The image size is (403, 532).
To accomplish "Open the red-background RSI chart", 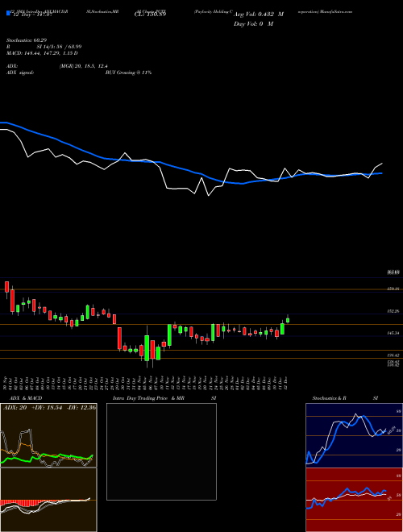I will tap(353, 500).
